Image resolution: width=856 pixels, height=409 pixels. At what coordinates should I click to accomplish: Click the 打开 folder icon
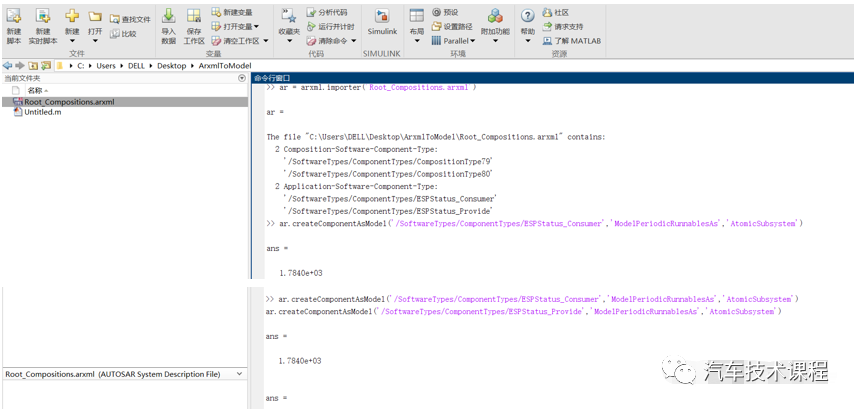point(95,16)
